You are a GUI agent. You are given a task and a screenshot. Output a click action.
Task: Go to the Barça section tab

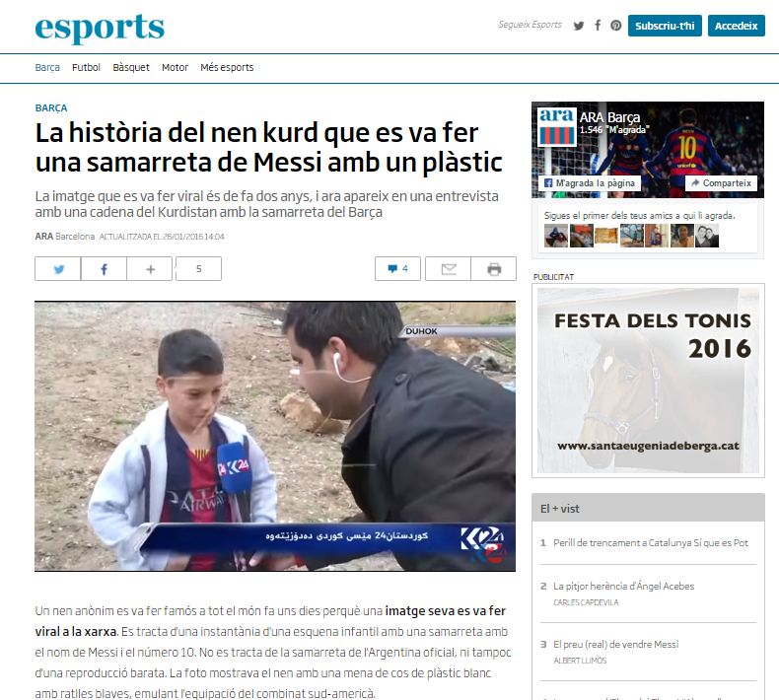pos(47,68)
